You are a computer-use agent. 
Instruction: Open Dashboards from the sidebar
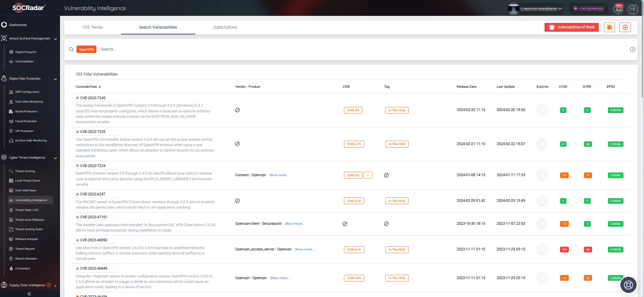[18, 25]
